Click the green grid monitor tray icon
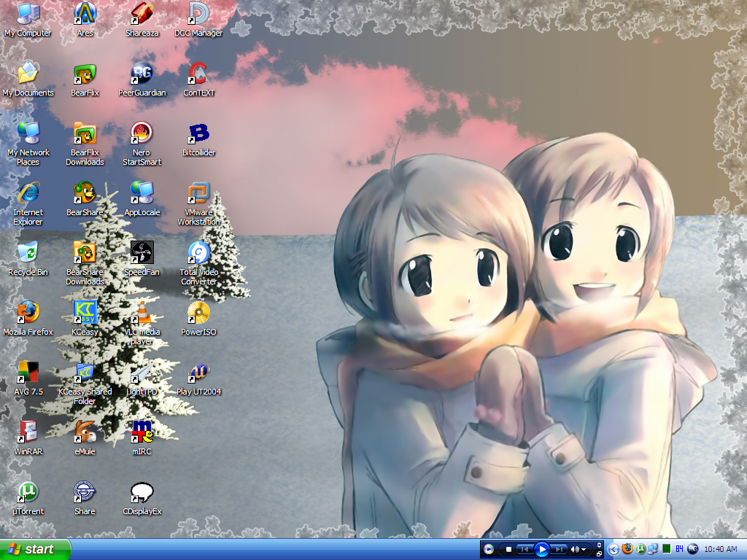Image resolution: width=747 pixels, height=560 pixels. pos(667,550)
